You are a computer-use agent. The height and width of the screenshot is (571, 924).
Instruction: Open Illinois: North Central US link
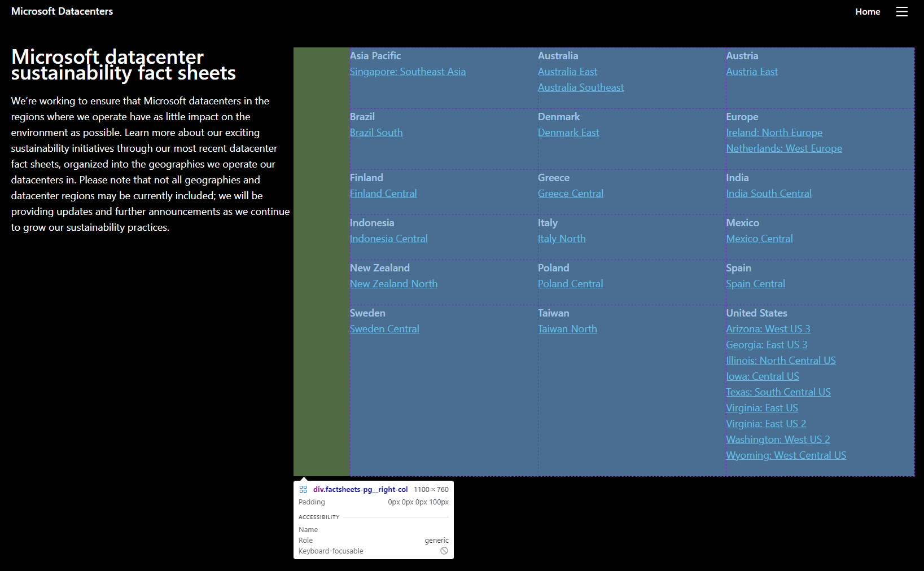pyautogui.click(x=781, y=361)
